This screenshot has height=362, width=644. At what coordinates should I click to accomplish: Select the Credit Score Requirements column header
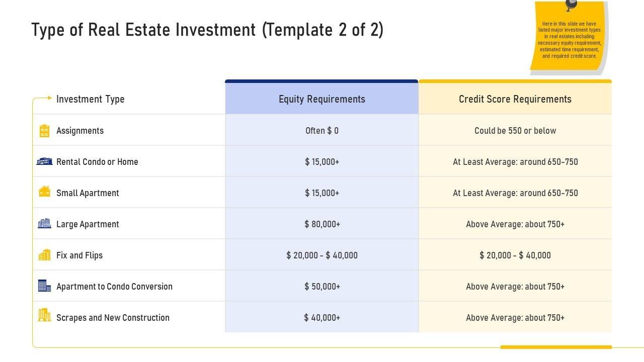coord(515,99)
